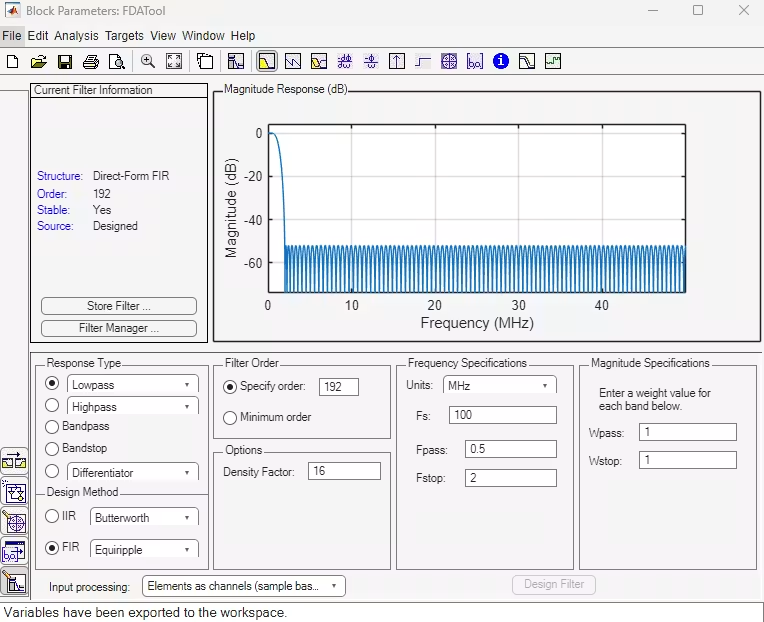
Task: Click the Wstop weight field
Action: [688, 460]
